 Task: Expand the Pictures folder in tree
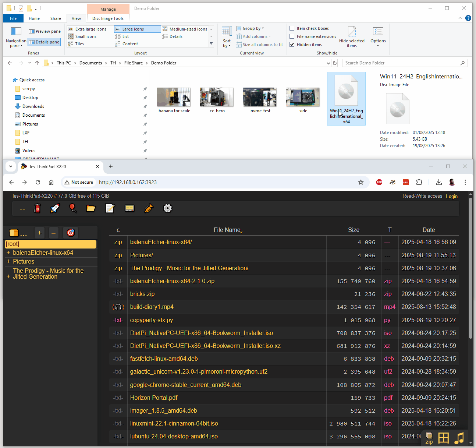pos(8,261)
